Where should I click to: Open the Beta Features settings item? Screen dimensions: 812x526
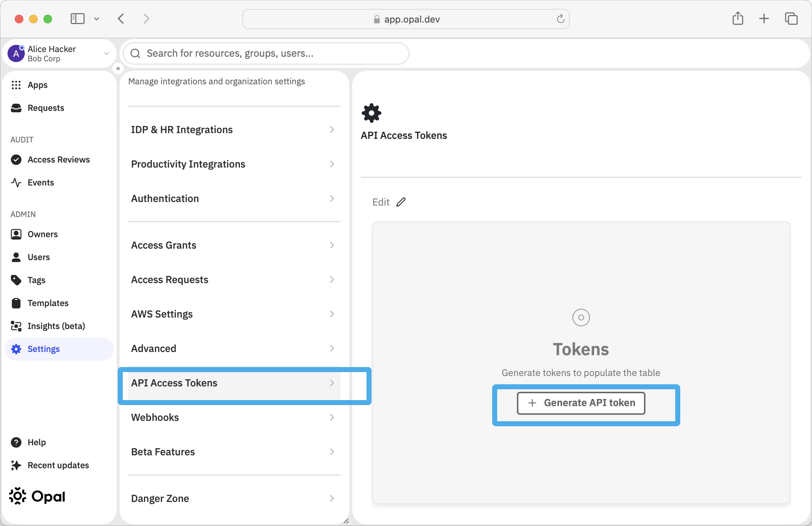pyautogui.click(x=234, y=452)
